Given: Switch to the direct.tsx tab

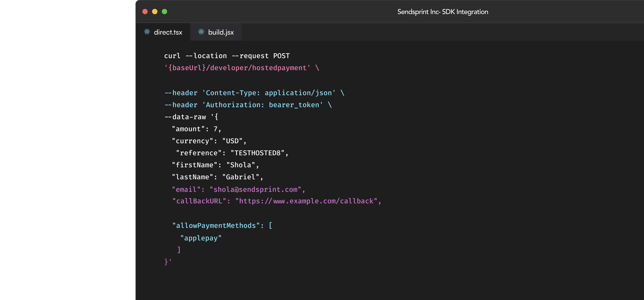Looking at the screenshot, I should click(x=168, y=32).
